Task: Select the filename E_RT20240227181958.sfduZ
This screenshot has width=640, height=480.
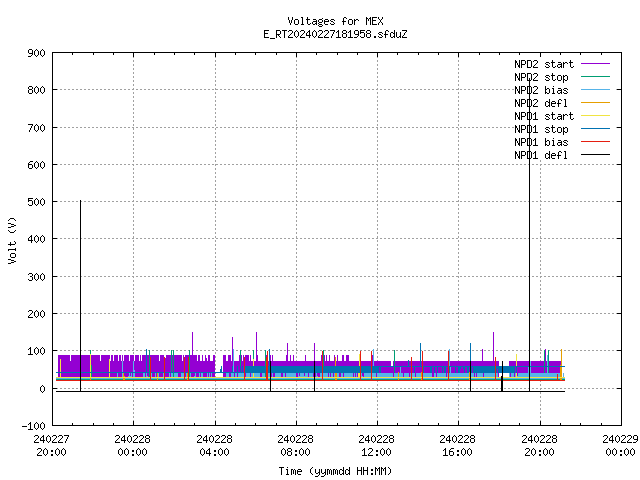Action: click(335, 34)
